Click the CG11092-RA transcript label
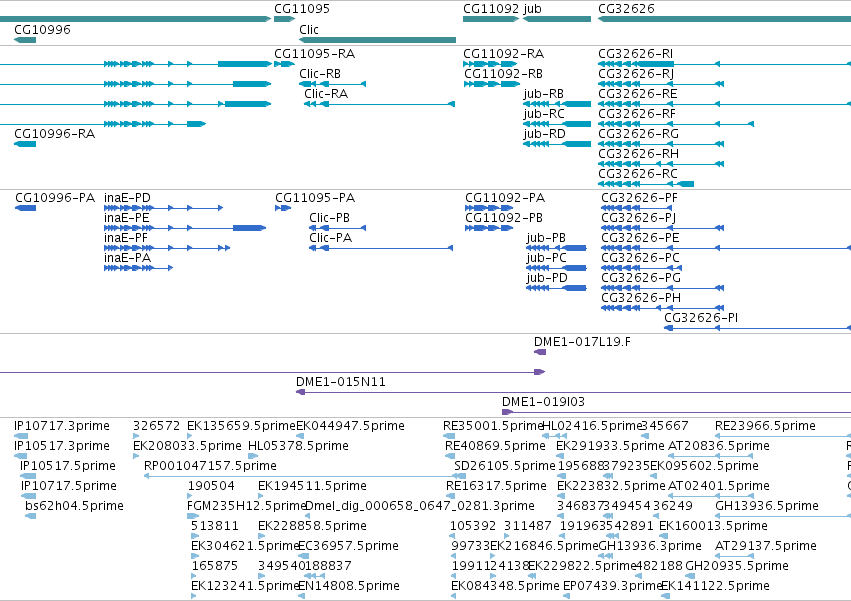The image size is (851, 601). [503, 54]
